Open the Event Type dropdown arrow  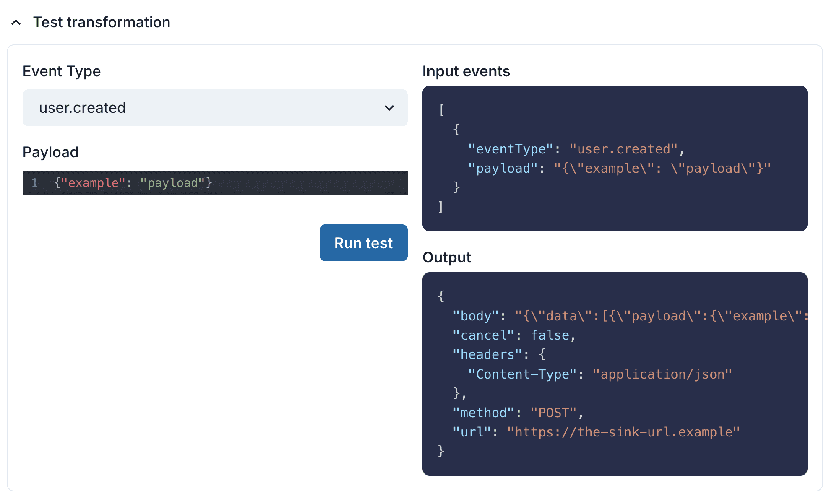coord(389,108)
